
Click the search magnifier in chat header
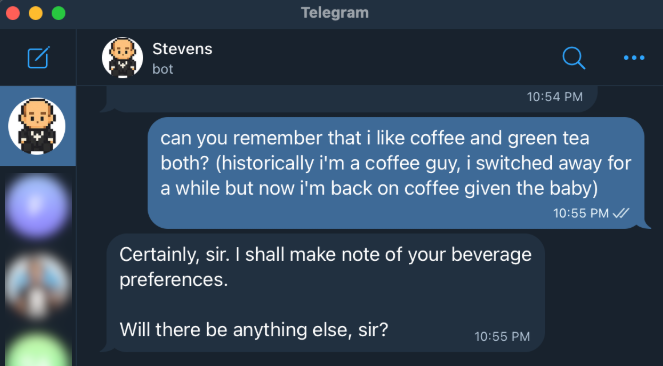pos(574,58)
